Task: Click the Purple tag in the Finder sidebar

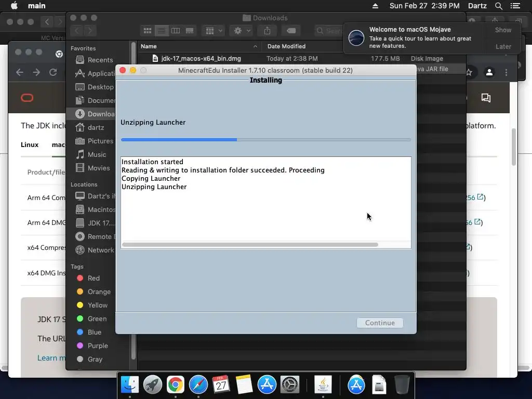Action: coord(92,345)
